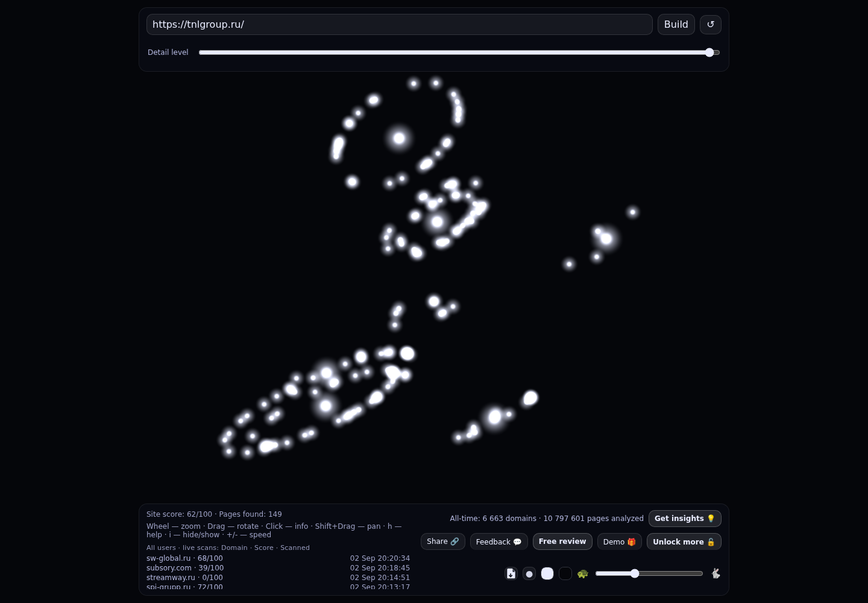
Task: Click timestamp 02 Sep 20:18:45
Action: pos(380,568)
